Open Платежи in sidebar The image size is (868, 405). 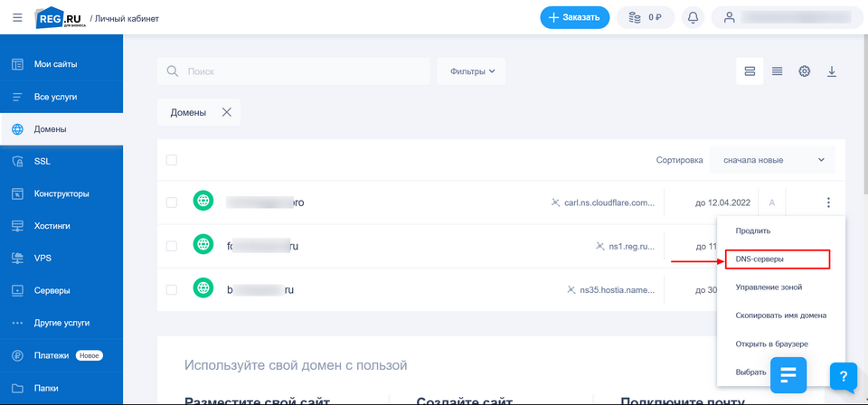click(x=61, y=355)
